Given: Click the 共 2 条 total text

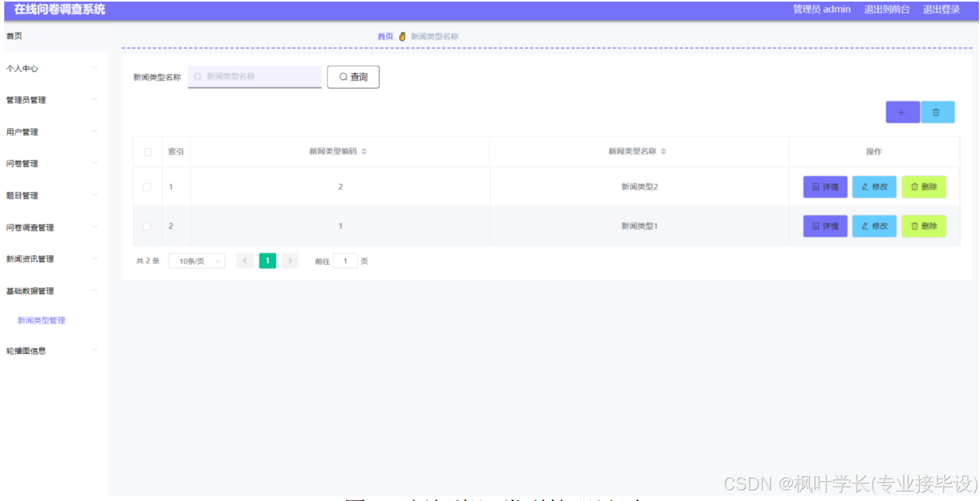Looking at the screenshot, I should click(148, 261).
